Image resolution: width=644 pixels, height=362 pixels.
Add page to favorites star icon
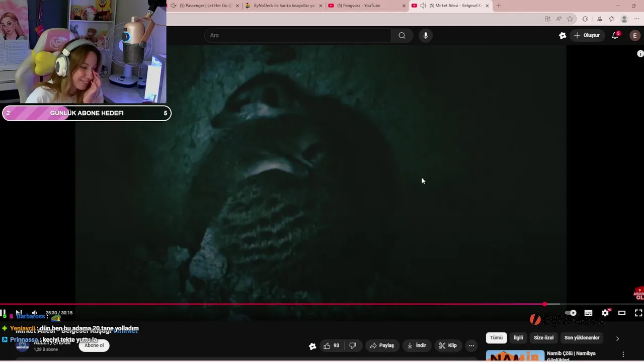click(x=570, y=19)
